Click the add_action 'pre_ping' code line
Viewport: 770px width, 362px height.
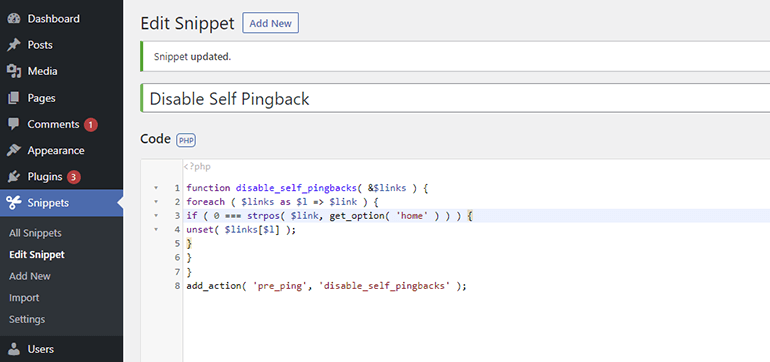(x=326, y=286)
